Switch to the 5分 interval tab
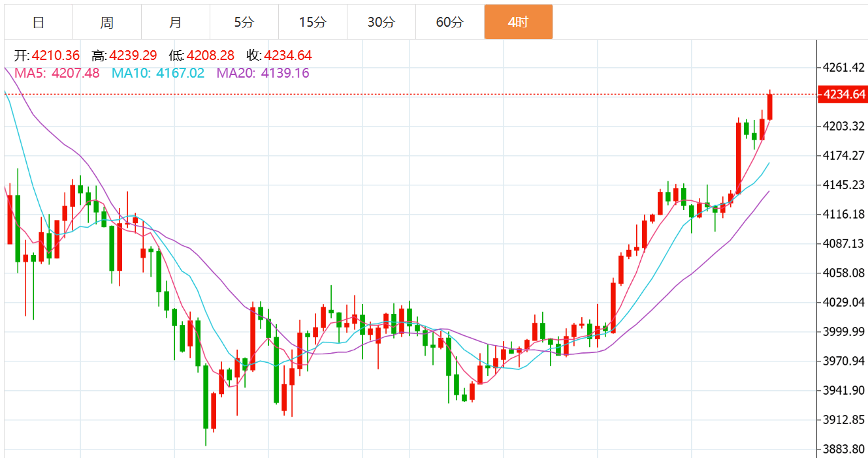The width and height of the screenshot is (868, 458). click(244, 22)
